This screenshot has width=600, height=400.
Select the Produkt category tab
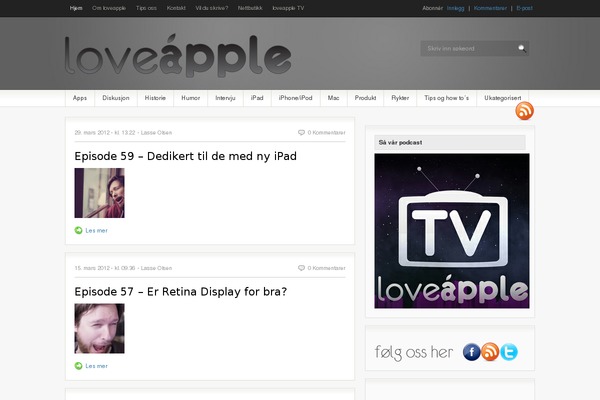(365, 98)
